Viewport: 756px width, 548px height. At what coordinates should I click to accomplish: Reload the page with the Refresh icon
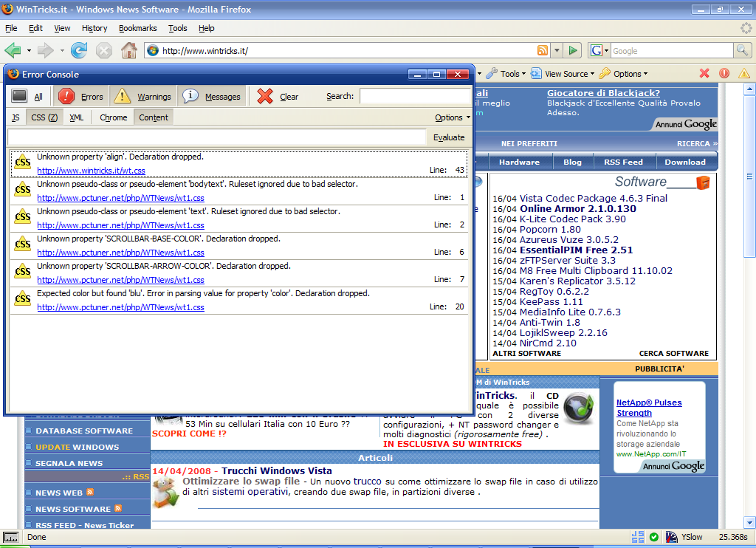[78, 50]
